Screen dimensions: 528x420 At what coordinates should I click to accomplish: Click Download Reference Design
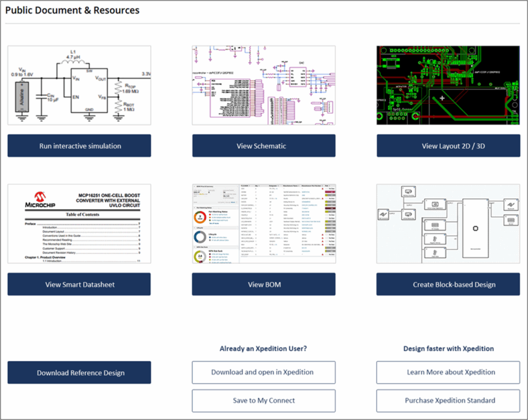point(79,373)
